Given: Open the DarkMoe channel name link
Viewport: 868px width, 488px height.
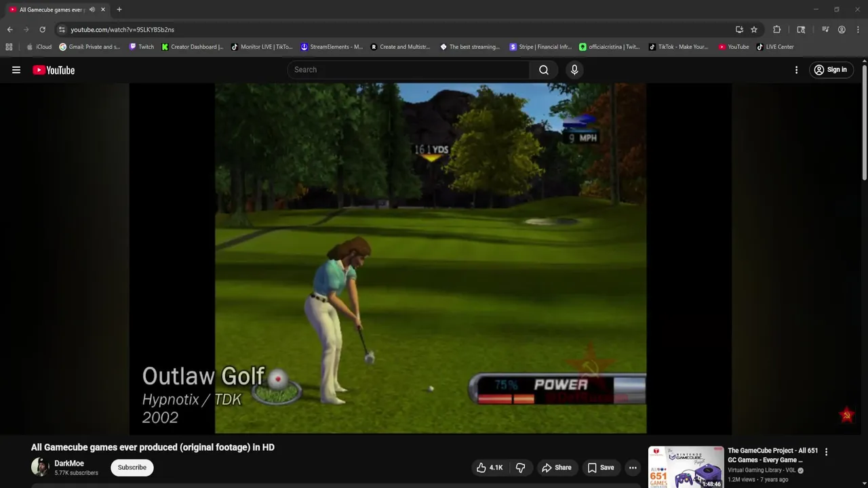Looking at the screenshot, I should 69,464.
